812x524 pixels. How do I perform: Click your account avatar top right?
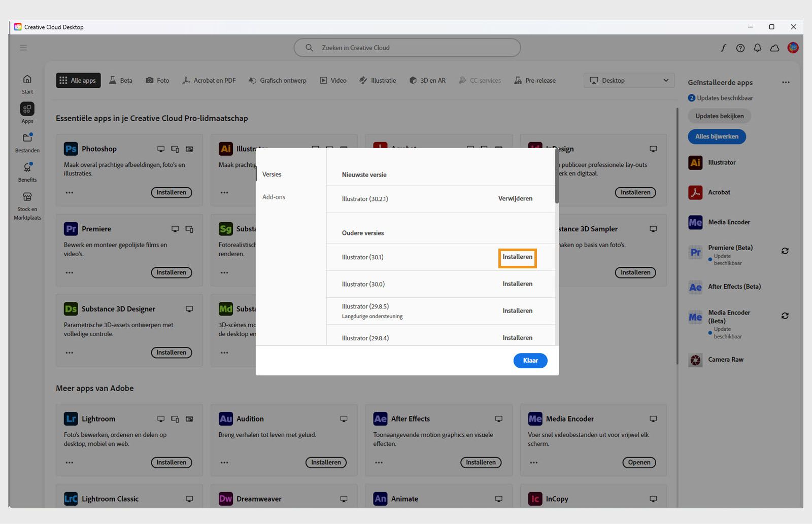[x=793, y=48]
